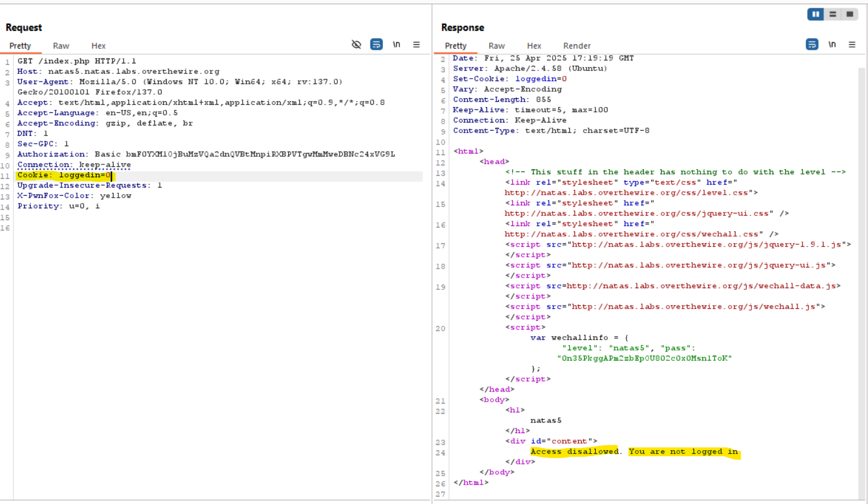The height and width of the screenshot is (504, 868).
Task: Click the highlighted Cookie: loggedin=0 line
Action: (64, 175)
